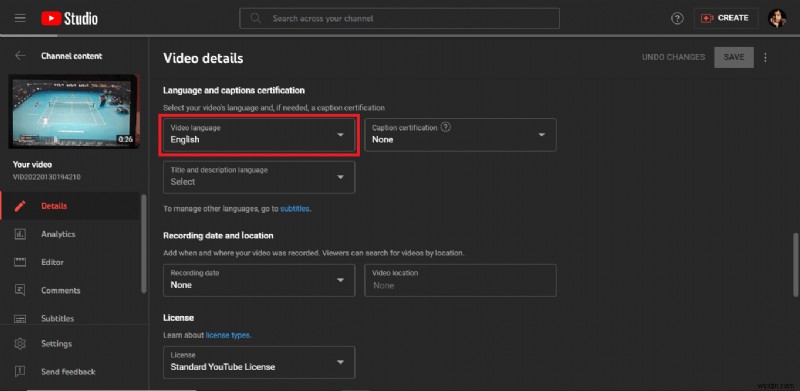Image resolution: width=800 pixels, height=391 pixels.
Task: Open the Details tab
Action: 70,206
